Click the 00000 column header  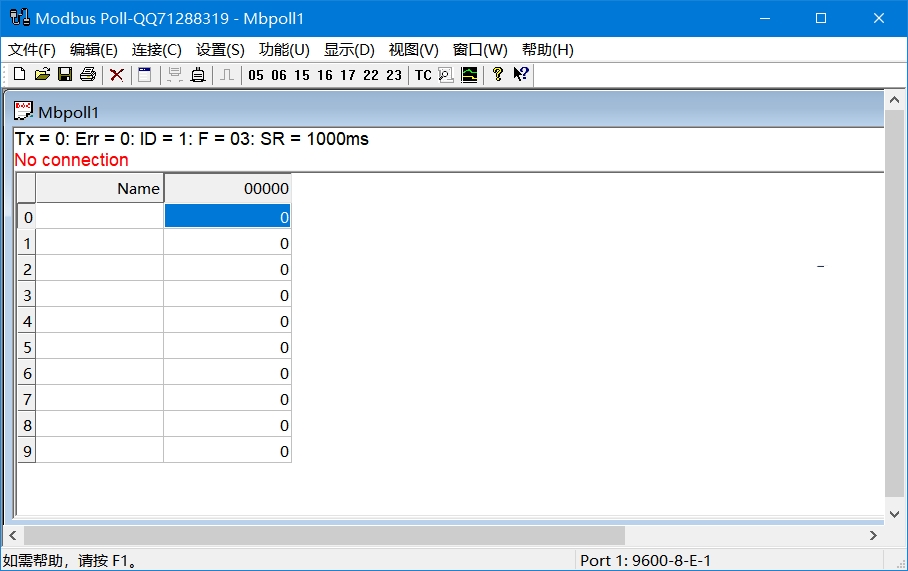[228, 188]
